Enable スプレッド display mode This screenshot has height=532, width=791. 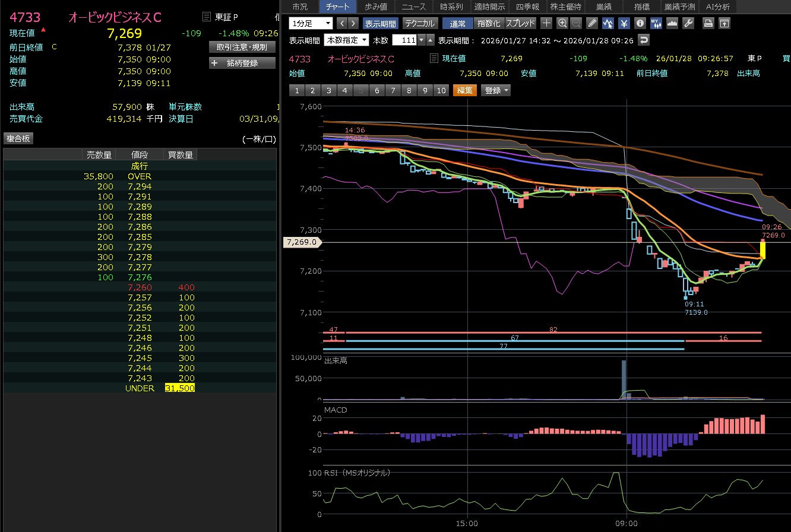pos(520,23)
